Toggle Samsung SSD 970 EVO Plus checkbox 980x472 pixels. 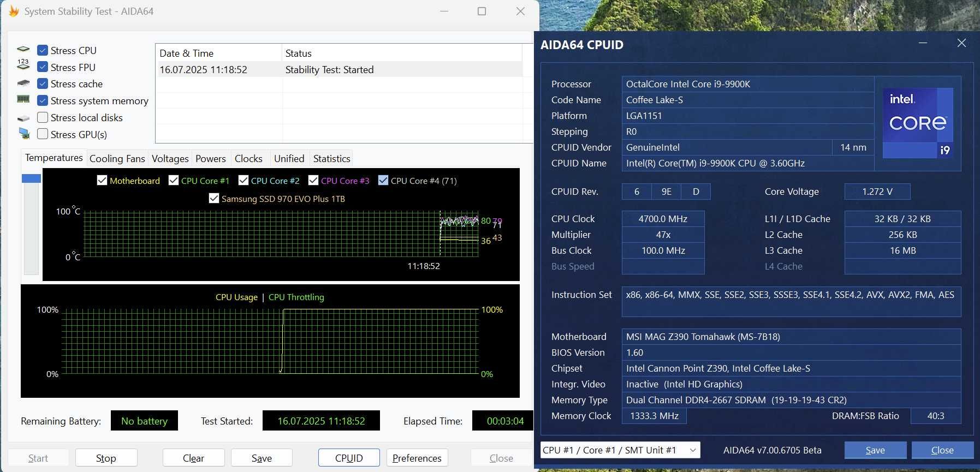[x=214, y=198]
